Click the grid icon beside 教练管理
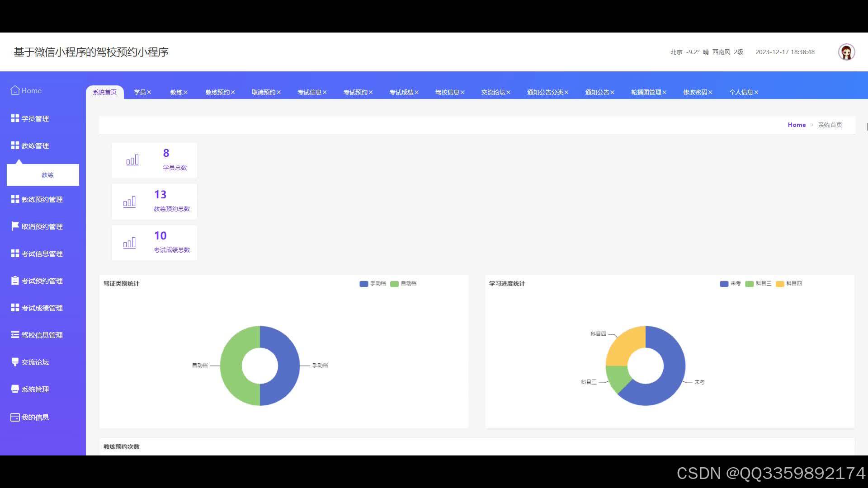Screen dimensions: 868x488 [x=15, y=145]
